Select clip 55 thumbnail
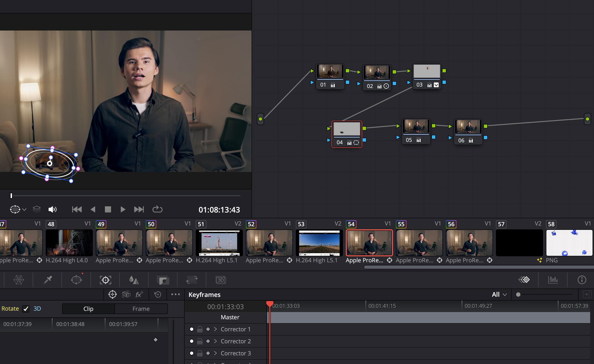The image size is (594, 364). click(419, 243)
